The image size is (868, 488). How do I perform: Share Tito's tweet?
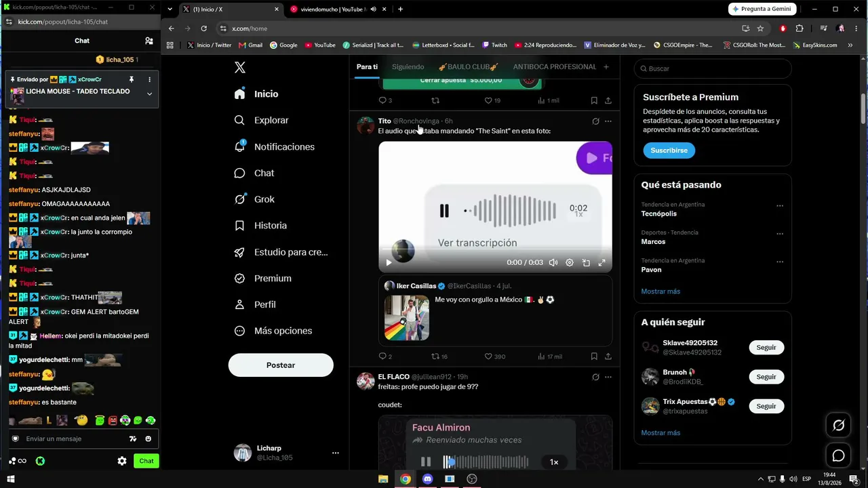click(x=608, y=357)
